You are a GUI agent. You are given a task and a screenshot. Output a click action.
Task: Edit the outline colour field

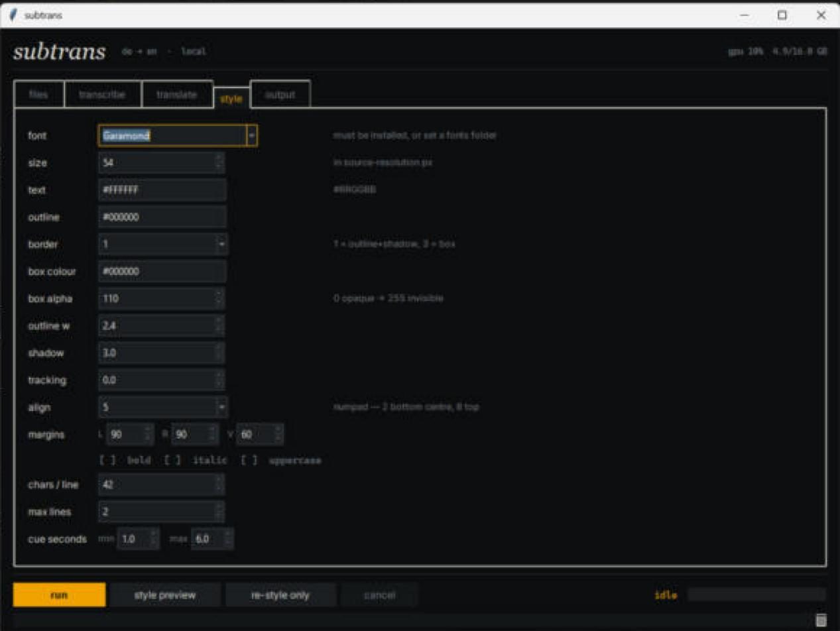(x=162, y=217)
